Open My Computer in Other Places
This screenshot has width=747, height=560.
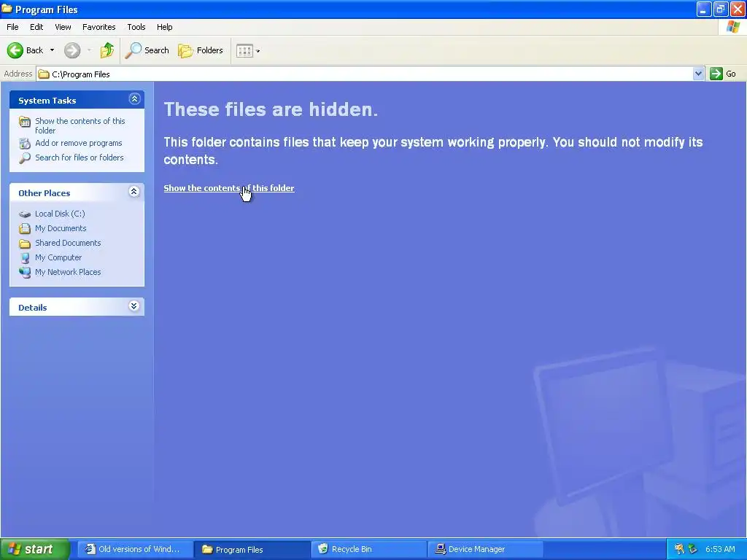click(x=58, y=257)
